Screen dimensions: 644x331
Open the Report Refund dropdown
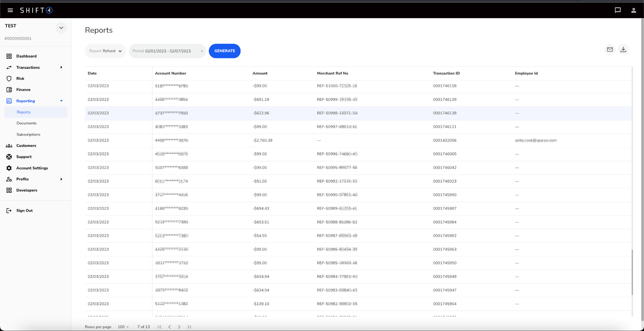105,51
